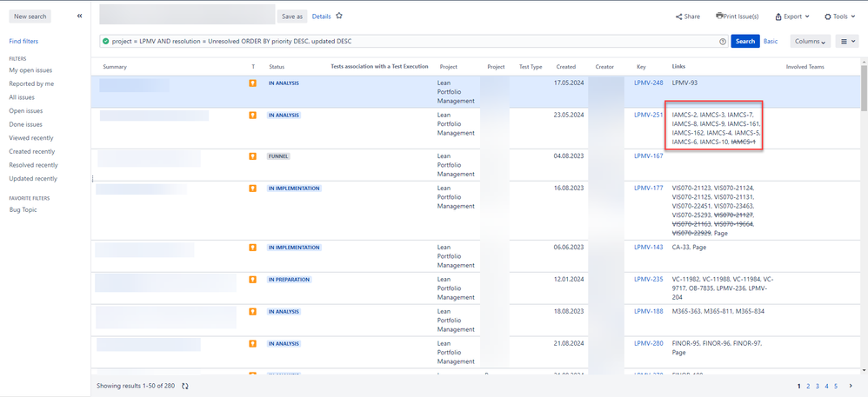This screenshot has width=868, height=397.
Task: Select Reported by me filter
Action: point(31,84)
